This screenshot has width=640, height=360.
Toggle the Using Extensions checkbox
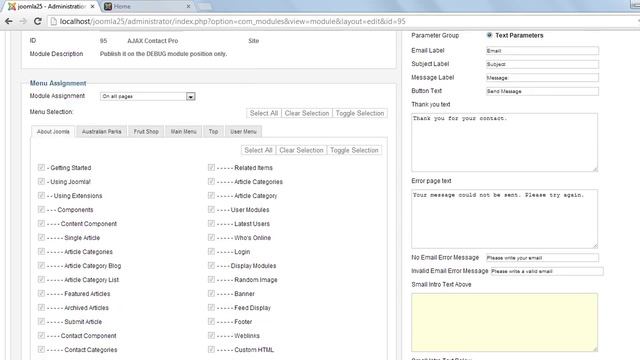tap(41, 196)
